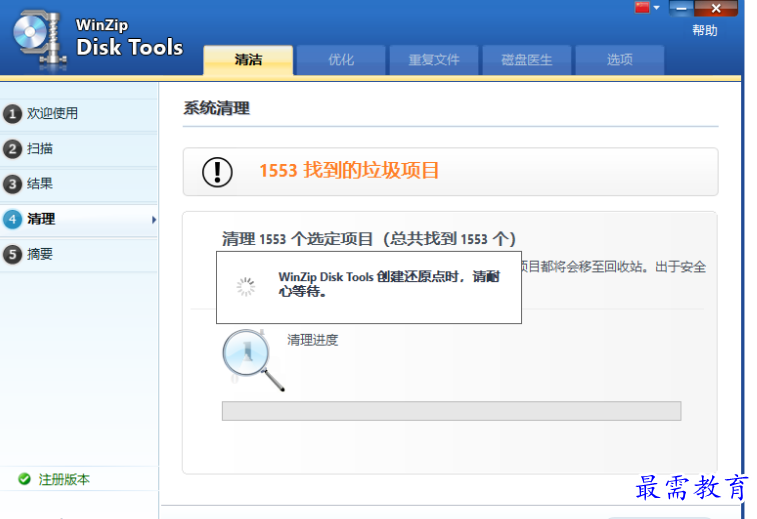Click the WinZip Disk Tools logo icon
757x519 pixels.
(40, 40)
